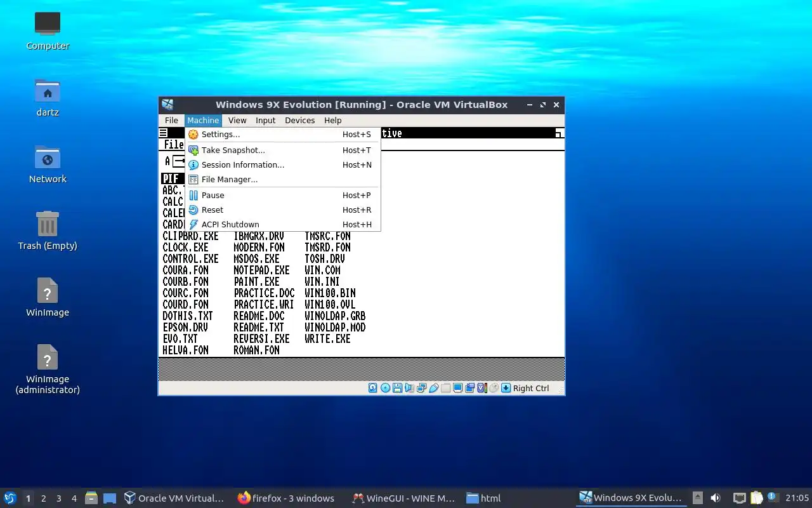The height and width of the screenshot is (508, 812).
Task: Click the panel clock showing 21:05
Action: click(797, 498)
